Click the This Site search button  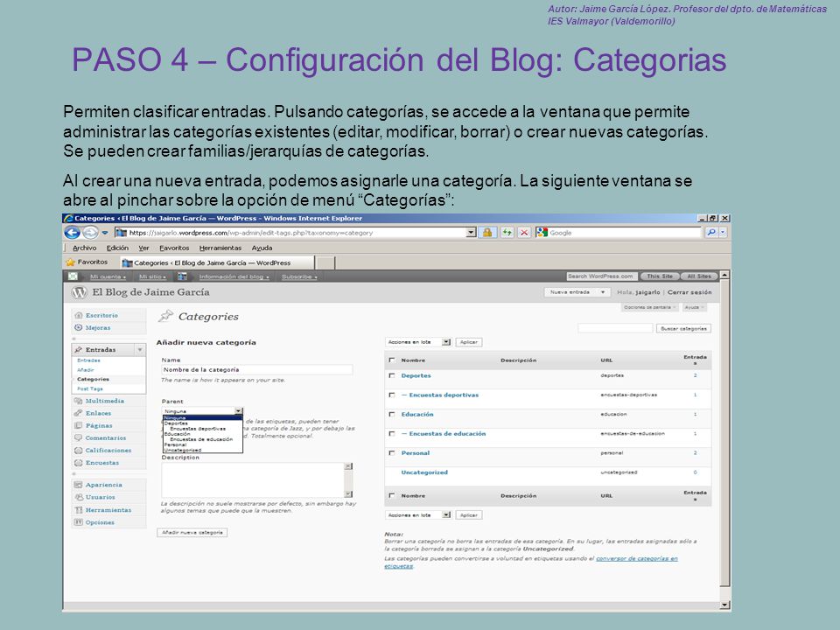click(x=660, y=276)
